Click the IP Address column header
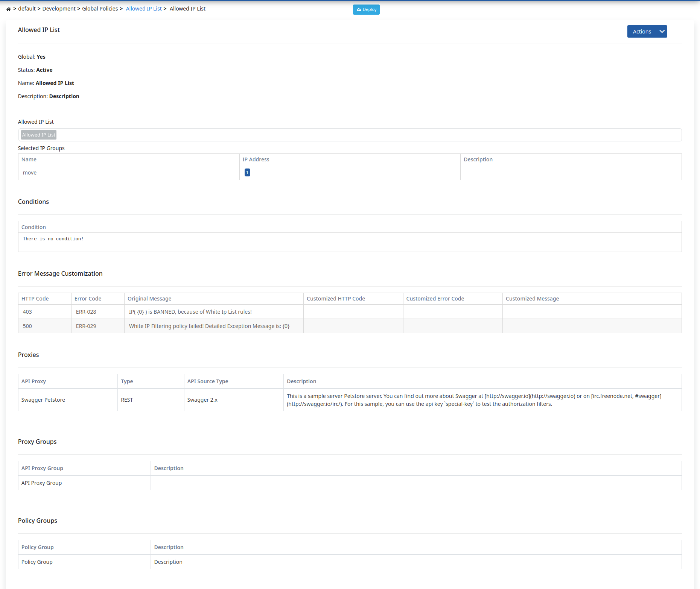This screenshot has height=589, width=700. (x=256, y=159)
